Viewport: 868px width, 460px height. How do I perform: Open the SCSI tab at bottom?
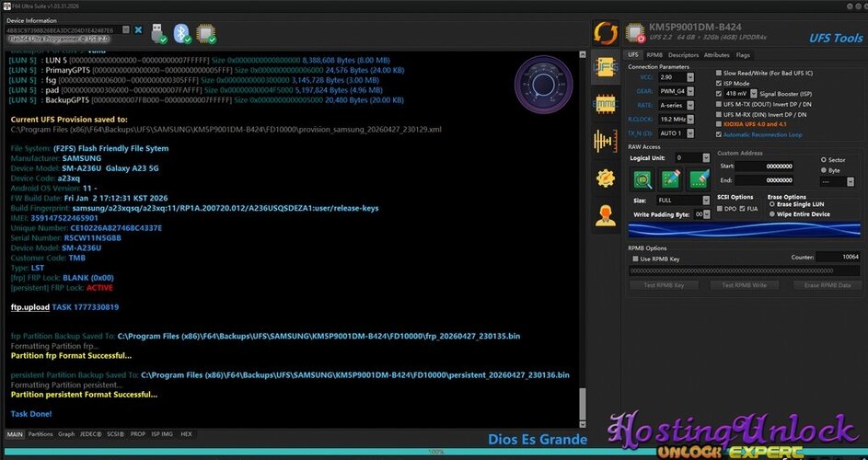(116, 434)
